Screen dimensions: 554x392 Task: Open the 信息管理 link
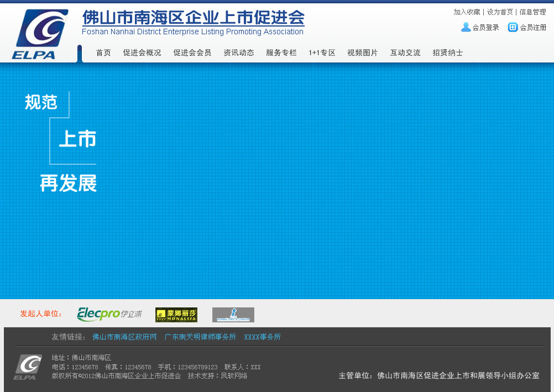532,12
